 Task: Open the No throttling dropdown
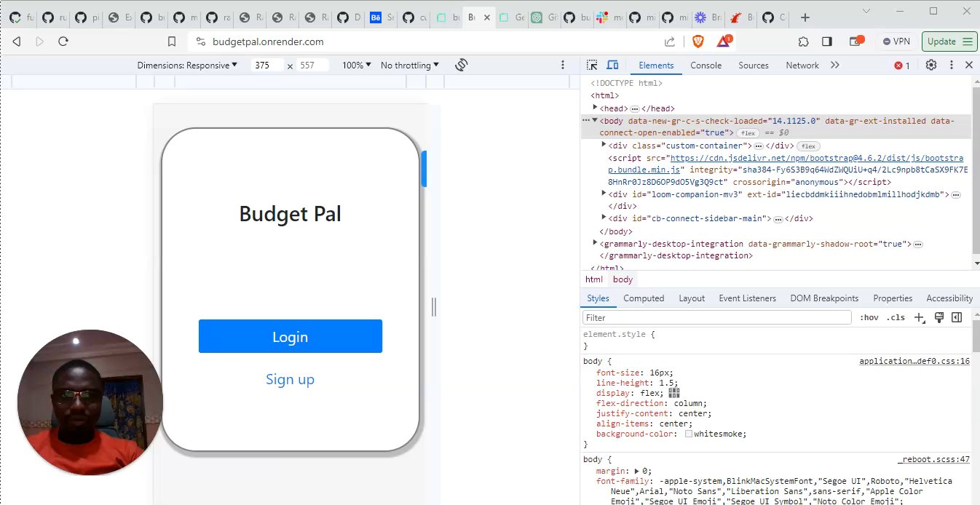point(410,65)
